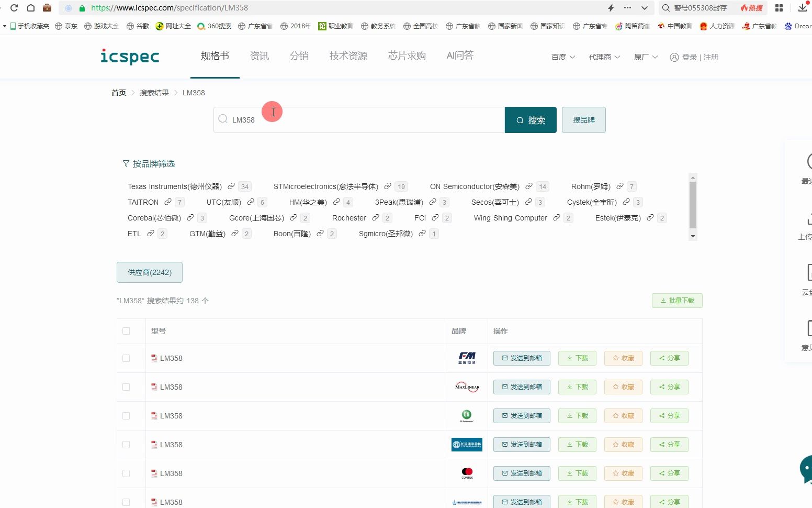Click the 搜索结果 breadcrumb link
This screenshot has width=812, height=508.
coord(154,93)
